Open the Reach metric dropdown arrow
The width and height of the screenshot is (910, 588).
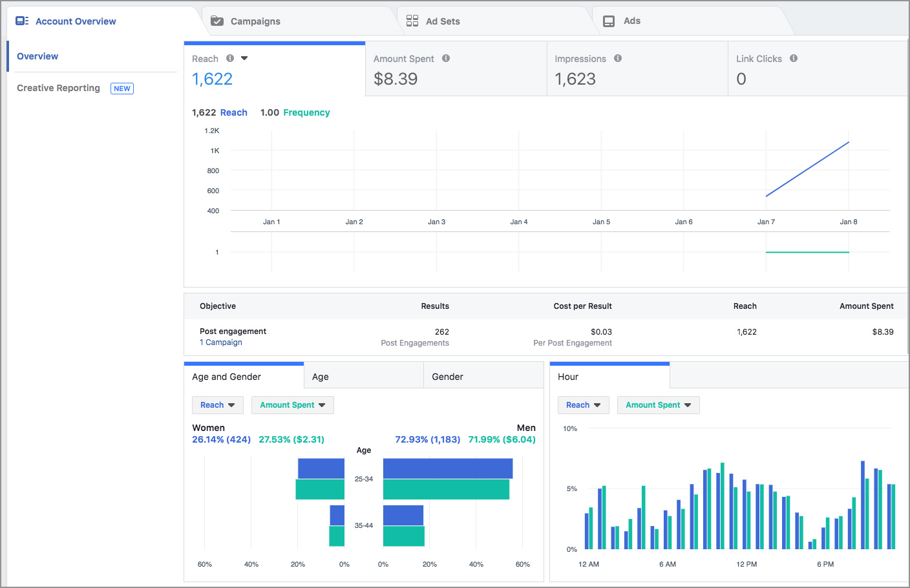point(244,58)
